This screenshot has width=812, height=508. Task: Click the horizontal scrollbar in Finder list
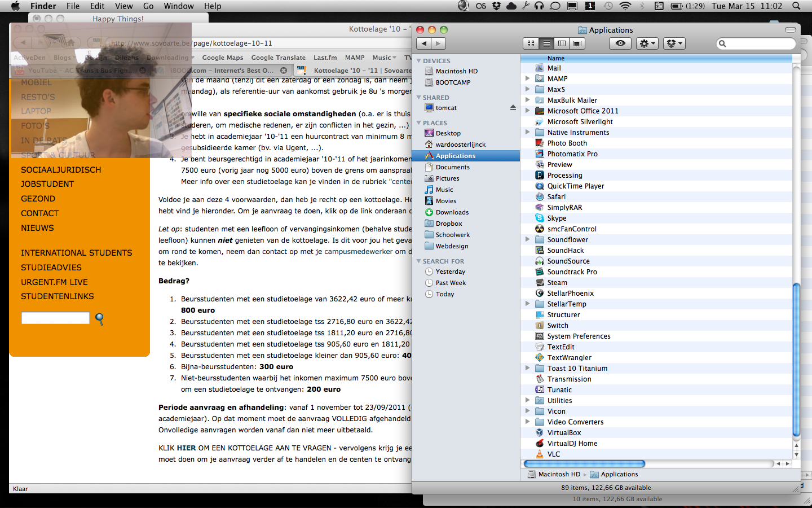point(584,463)
